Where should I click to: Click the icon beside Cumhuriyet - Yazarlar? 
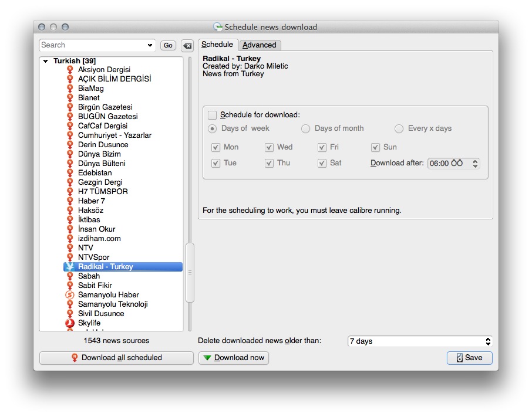pyautogui.click(x=70, y=135)
